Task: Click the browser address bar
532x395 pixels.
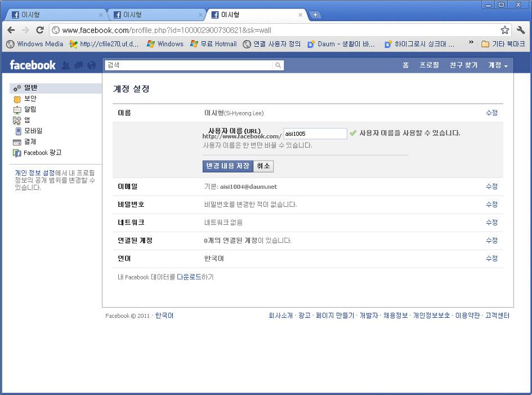Action: (280, 30)
